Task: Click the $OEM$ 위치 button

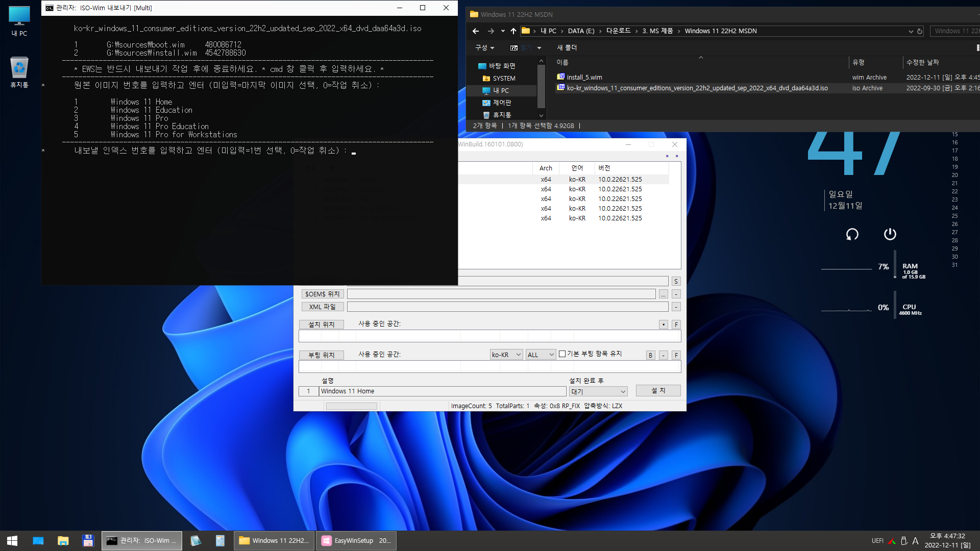Action: (x=322, y=294)
